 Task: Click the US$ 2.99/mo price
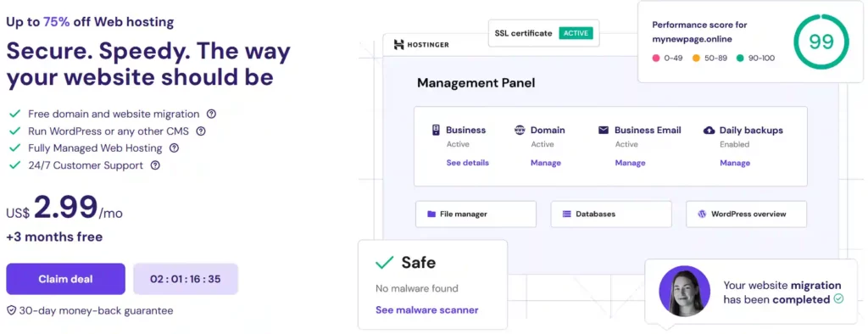[64, 208]
